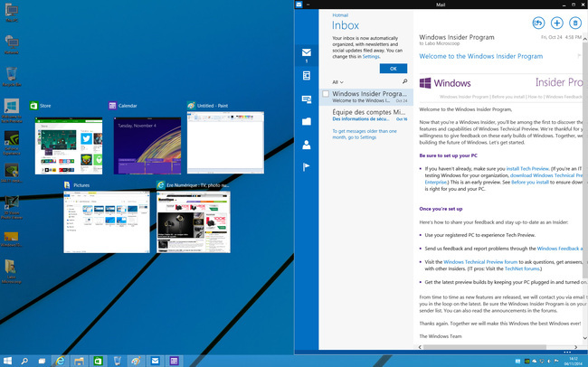Image resolution: width=588 pixels, height=367 pixels.
Task: Click the Calendar icon on the taskbar
Action: (x=174, y=361)
